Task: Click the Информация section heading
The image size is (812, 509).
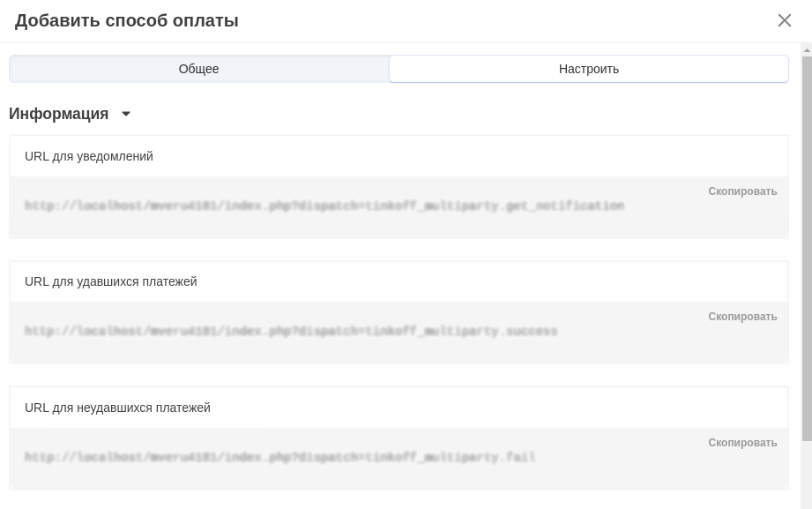Action: tap(58, 114)
